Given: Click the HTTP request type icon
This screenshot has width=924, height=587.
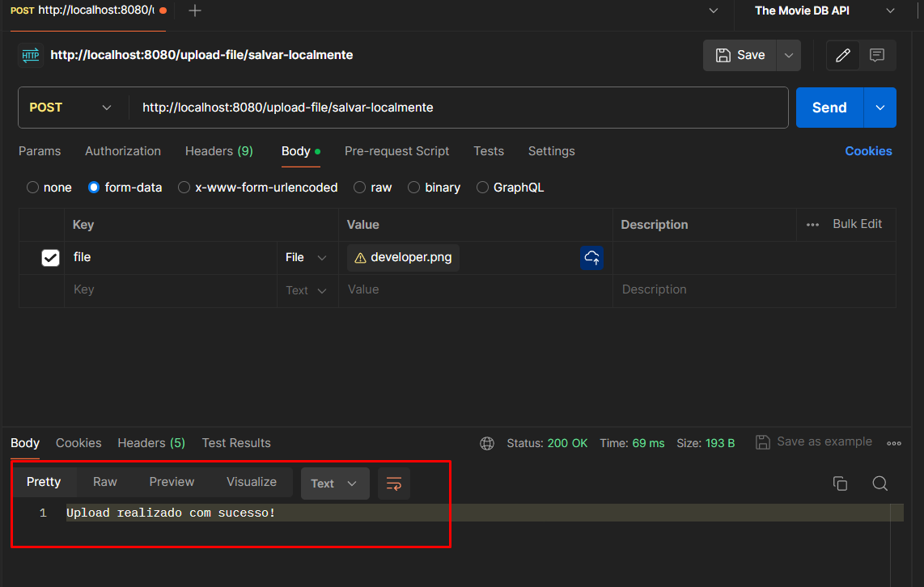Looking at the screenshot, I should click(x=31, y=55).
